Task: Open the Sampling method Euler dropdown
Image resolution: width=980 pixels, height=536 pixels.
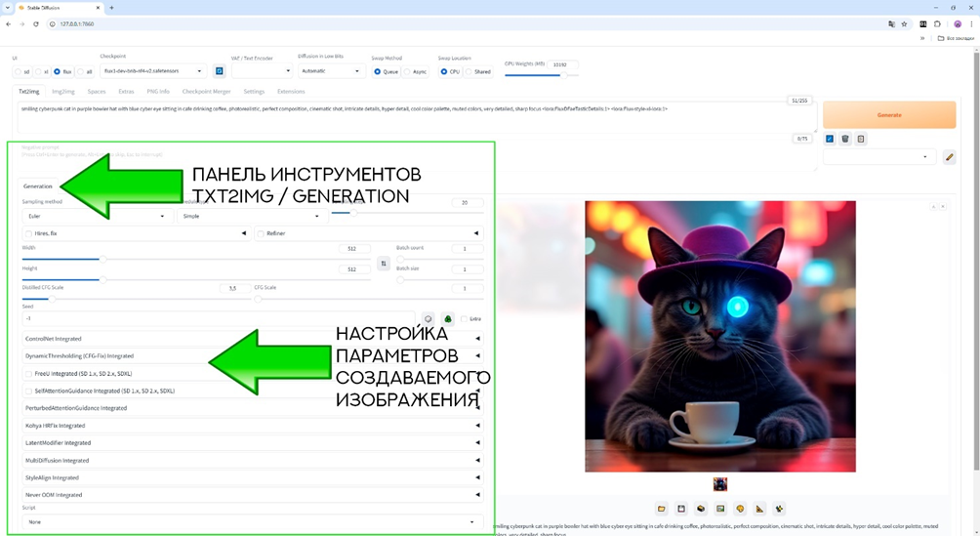Action: coord(96,216)
